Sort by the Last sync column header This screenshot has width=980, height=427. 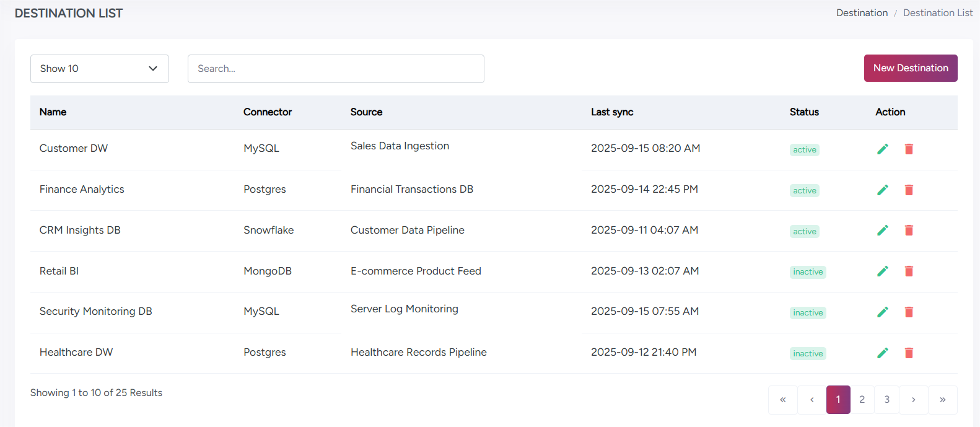pyautogui.click(x=611, y=112)
